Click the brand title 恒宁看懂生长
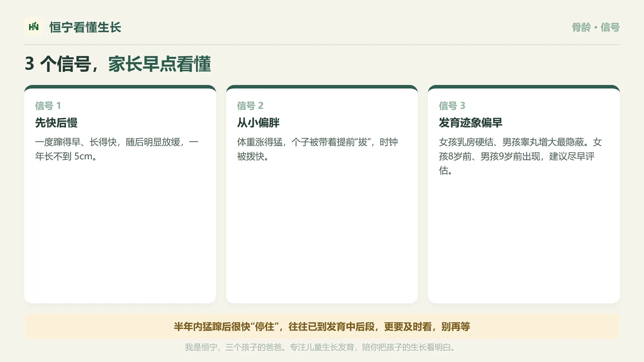 (85, 27)
